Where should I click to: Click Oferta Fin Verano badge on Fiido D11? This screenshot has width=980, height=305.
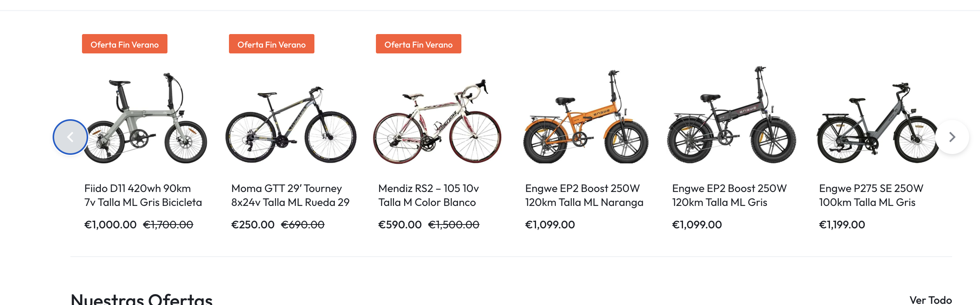pos(125,44)
